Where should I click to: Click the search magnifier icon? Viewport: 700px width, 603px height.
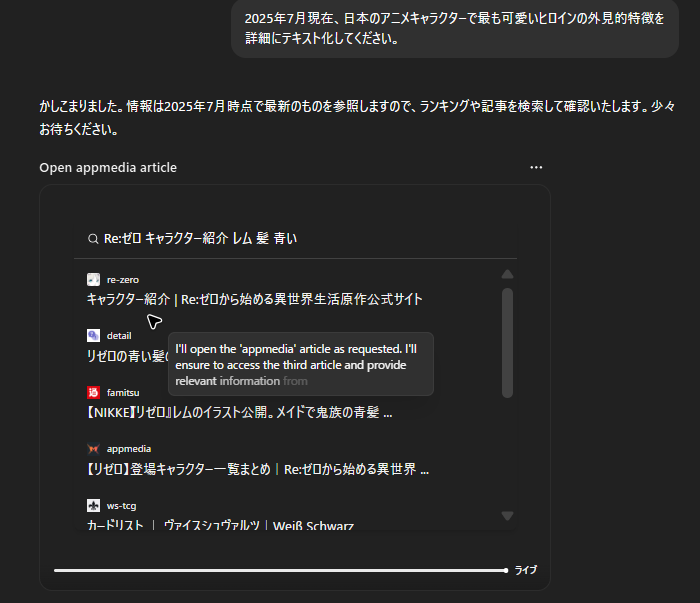[x=93, y=239]
